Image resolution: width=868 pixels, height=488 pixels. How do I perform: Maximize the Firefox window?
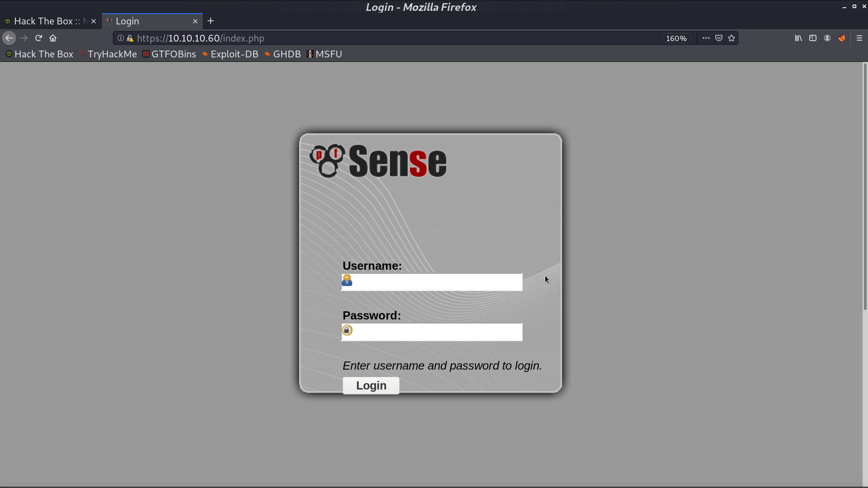click(x=854, y=6)
